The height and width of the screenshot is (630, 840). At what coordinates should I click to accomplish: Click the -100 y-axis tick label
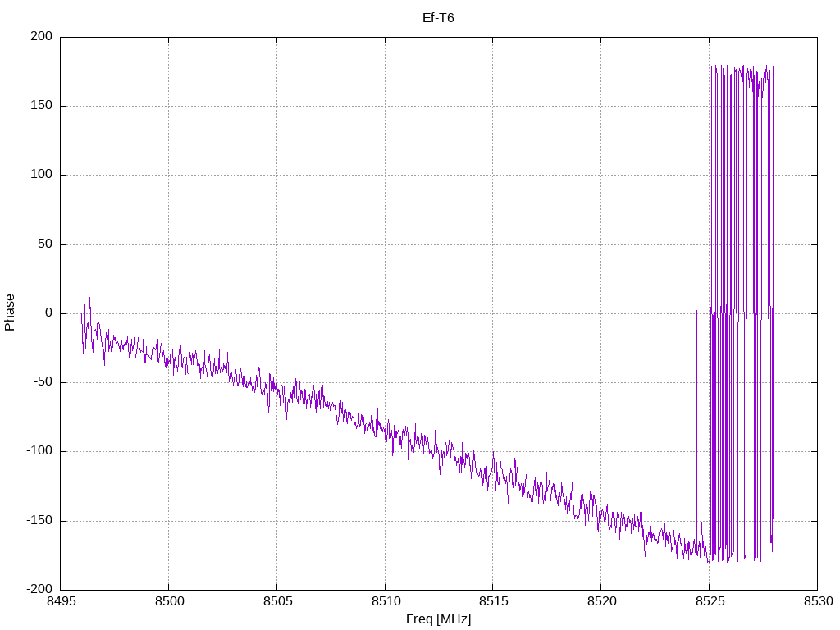(39, 451)
